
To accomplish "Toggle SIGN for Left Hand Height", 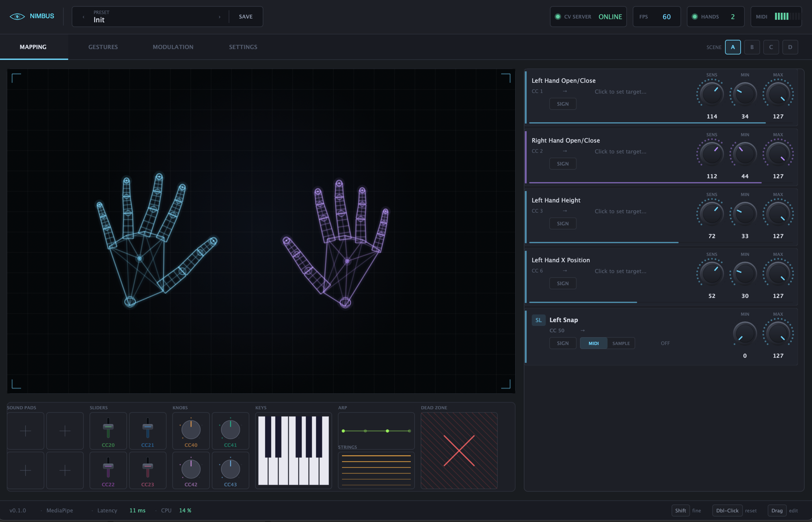I will [x=563, y=224].
